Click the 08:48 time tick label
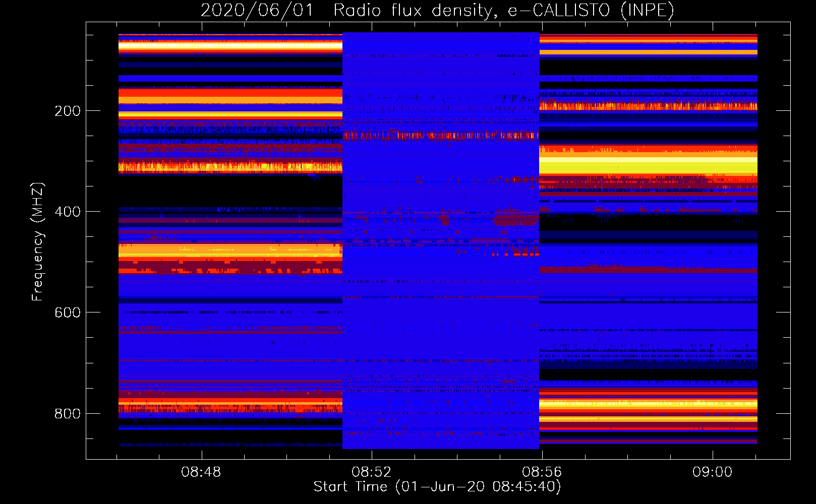The image size is (816, 504). pyautogui.click(x=201, y=472)
